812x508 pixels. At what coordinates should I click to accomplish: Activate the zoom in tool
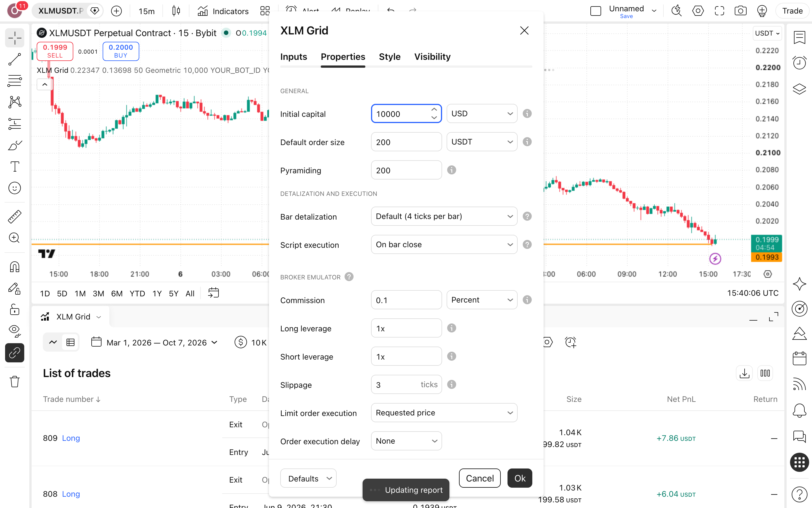tap(14, 238)
